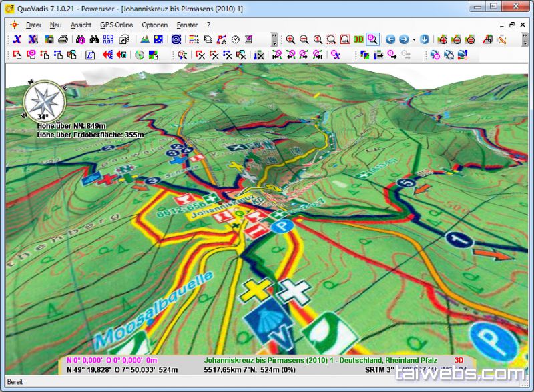Screen dimensions: 534x392
Task: Toggle the highlighted magnifier zoom mode
Action: [372, 39]
